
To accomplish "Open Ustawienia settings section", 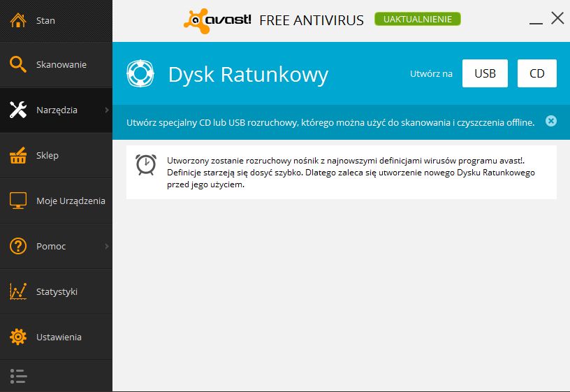I will 56,337.
